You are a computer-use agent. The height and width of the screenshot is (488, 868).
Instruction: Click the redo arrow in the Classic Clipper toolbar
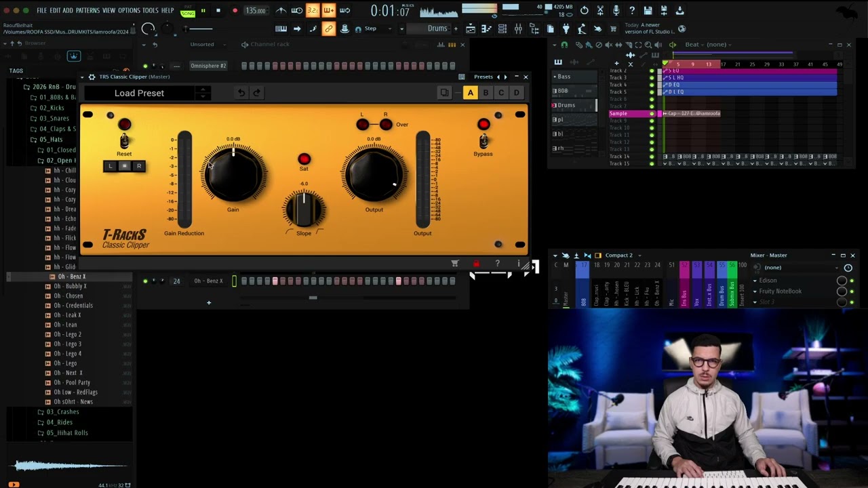click(256, 93)
